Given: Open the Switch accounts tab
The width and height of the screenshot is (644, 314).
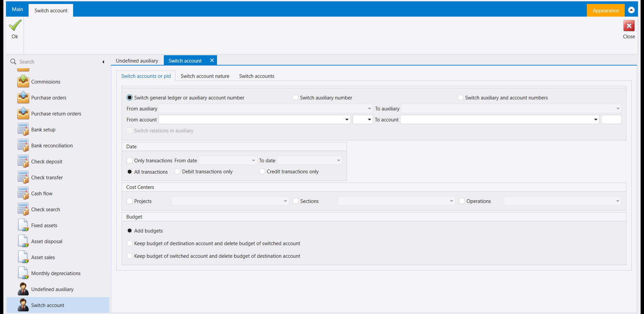Looking at the screenshot, I should pos(257,76).
